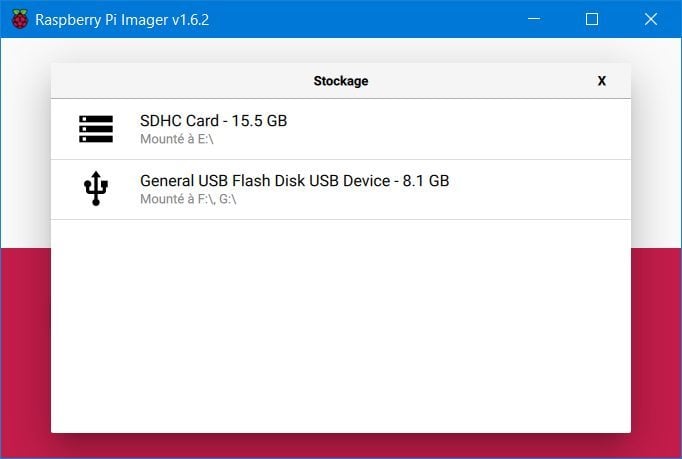Select the USB symbol icon
Image resolution: width=682 pixels, height=459 pixels.
coord(96,188)
